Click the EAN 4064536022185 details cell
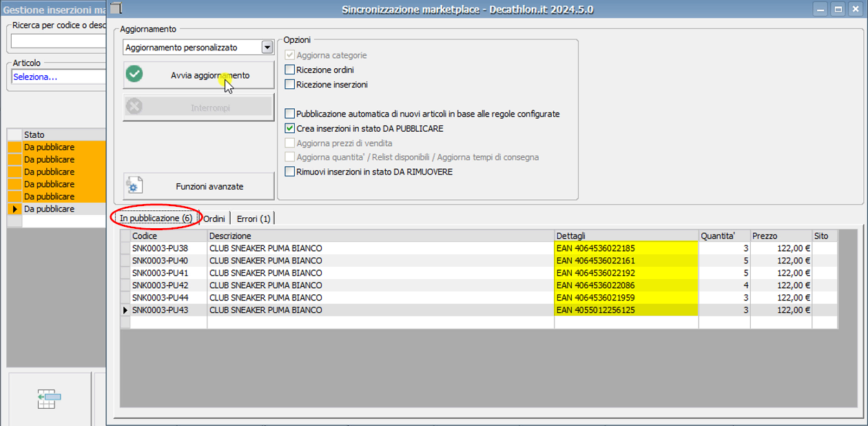Screen dimensions: 868x426 pyautogui.click(x=627, y=248)
